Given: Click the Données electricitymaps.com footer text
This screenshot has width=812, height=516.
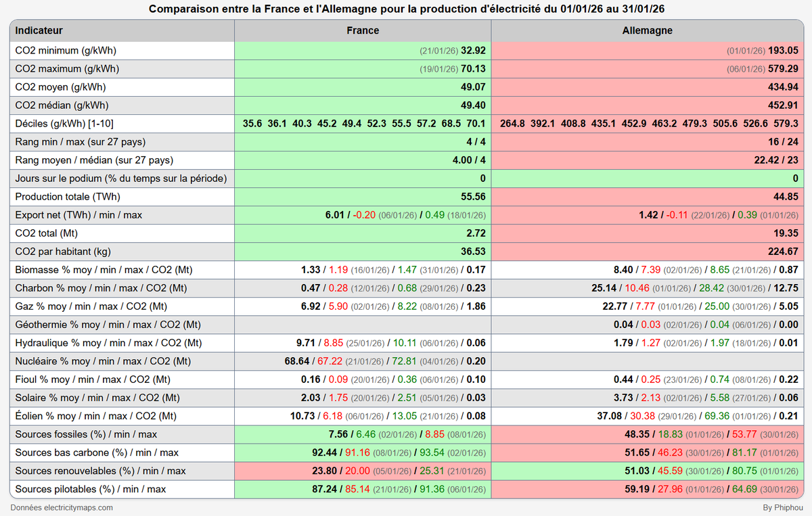Looking at the screenshot, I should click(x=62, y=507).
